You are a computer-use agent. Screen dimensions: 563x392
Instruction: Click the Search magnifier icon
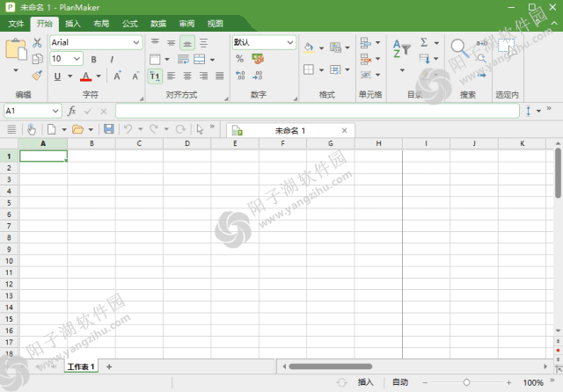coord(459,48)
